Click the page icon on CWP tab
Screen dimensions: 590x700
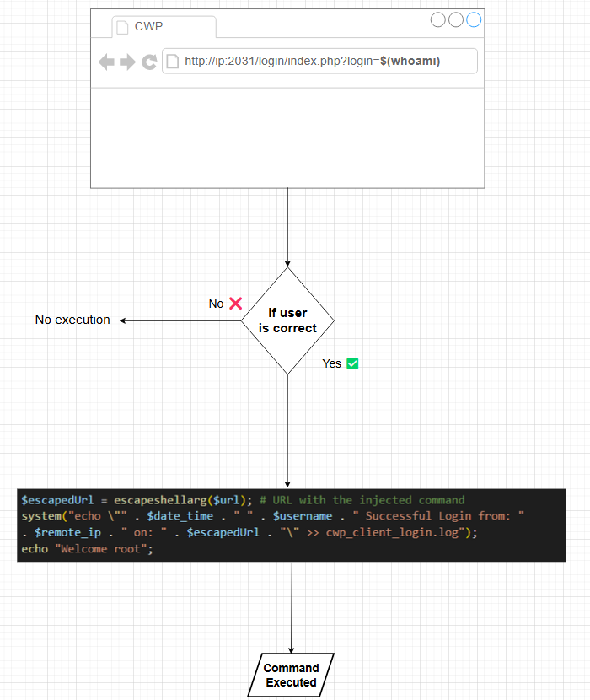(x=122, y=27)
